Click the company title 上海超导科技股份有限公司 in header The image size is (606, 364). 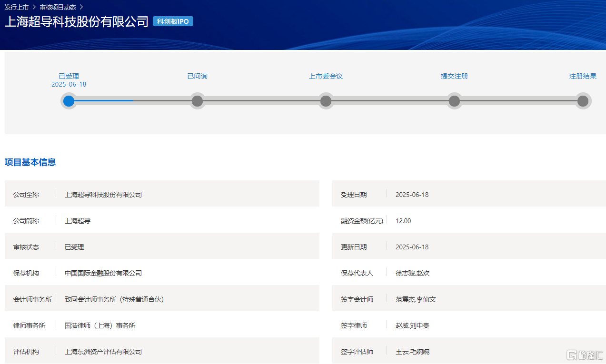pyautogui.click(x=77, y=22)
